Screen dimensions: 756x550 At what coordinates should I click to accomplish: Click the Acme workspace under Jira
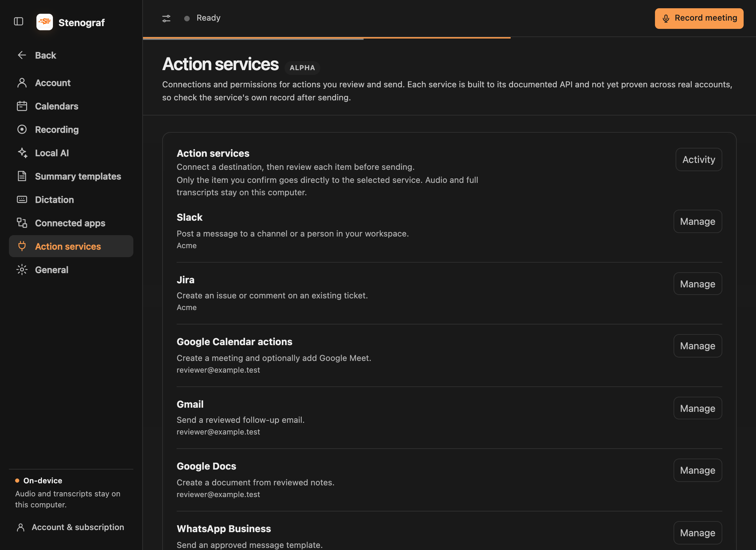tap(187, 307)
